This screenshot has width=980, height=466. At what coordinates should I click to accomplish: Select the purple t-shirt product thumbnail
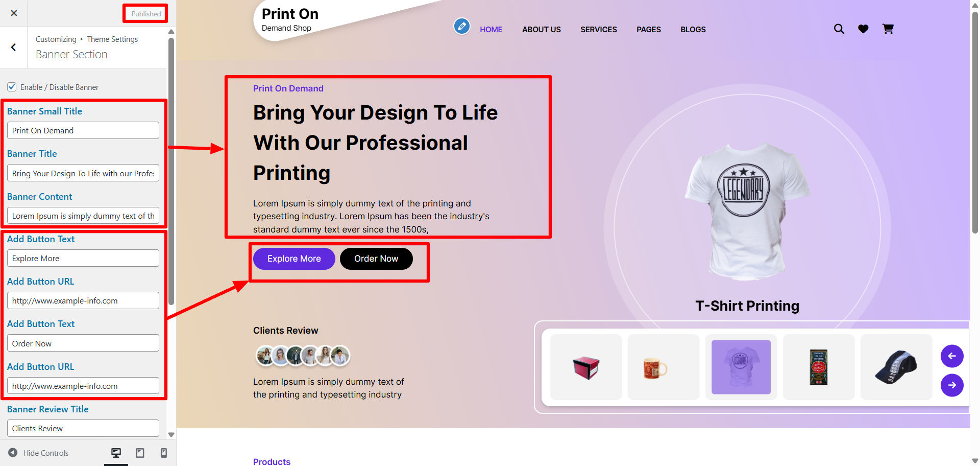click(741, 367)
